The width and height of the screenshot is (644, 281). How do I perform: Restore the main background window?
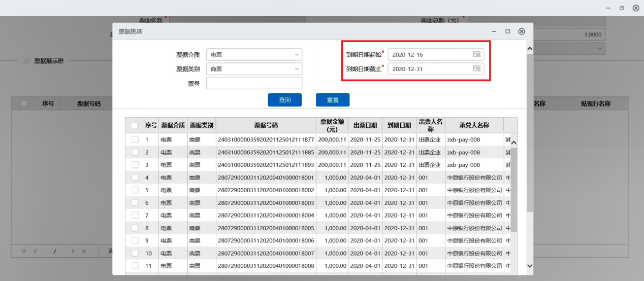point(622,8)
